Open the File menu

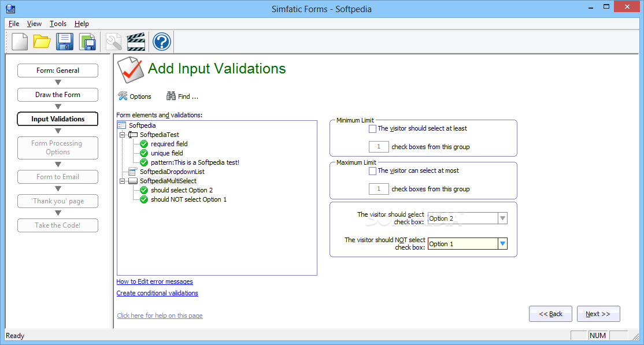point(14,24)
